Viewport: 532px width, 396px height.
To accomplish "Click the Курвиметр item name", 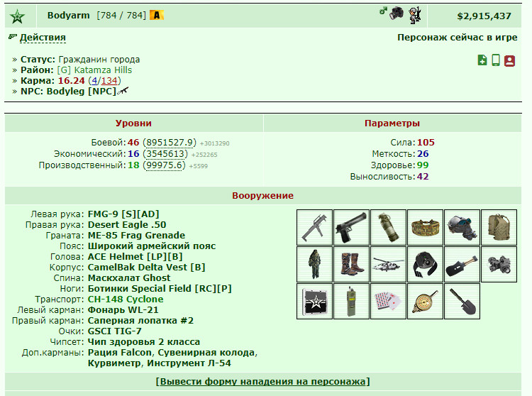I will [115, 363].
